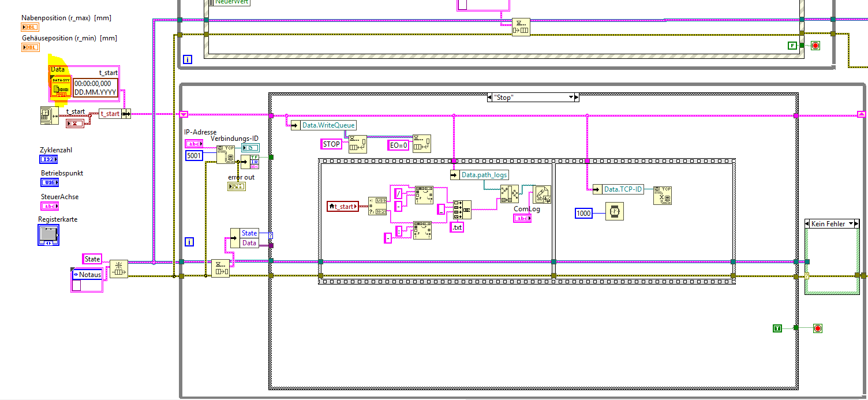Select the Enqueue node in the upper loop

(x=521, y=27)
